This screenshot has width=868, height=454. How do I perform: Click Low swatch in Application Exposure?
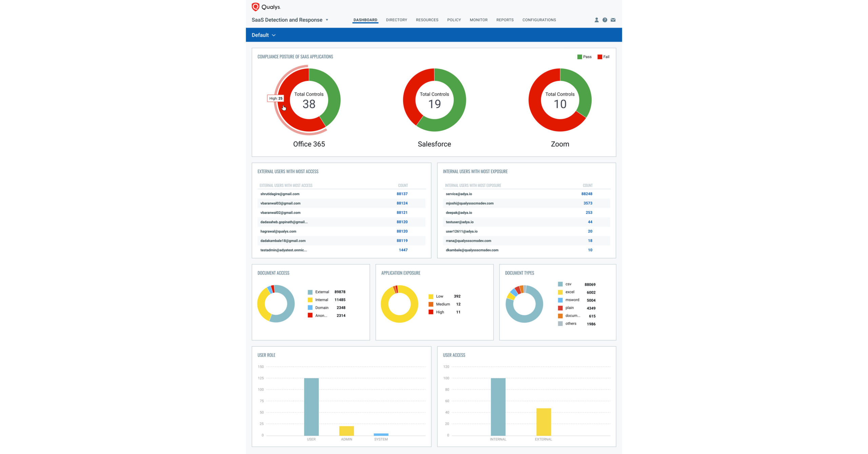(431, 296)
